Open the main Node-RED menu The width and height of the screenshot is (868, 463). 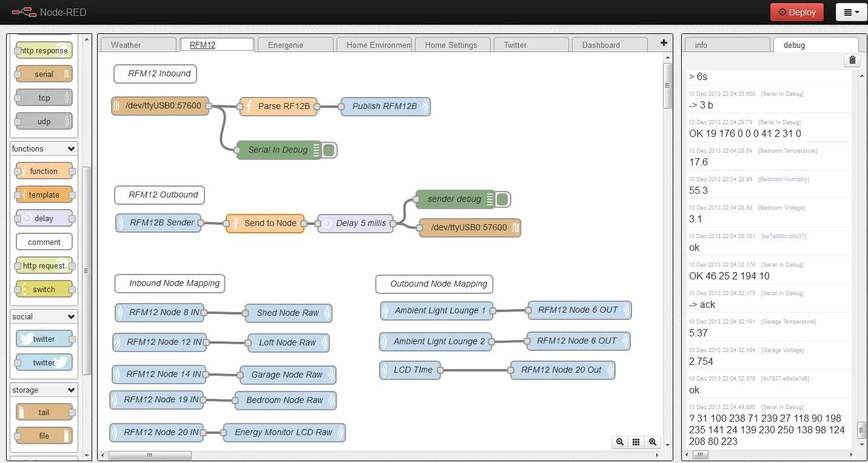pos(852,12)
